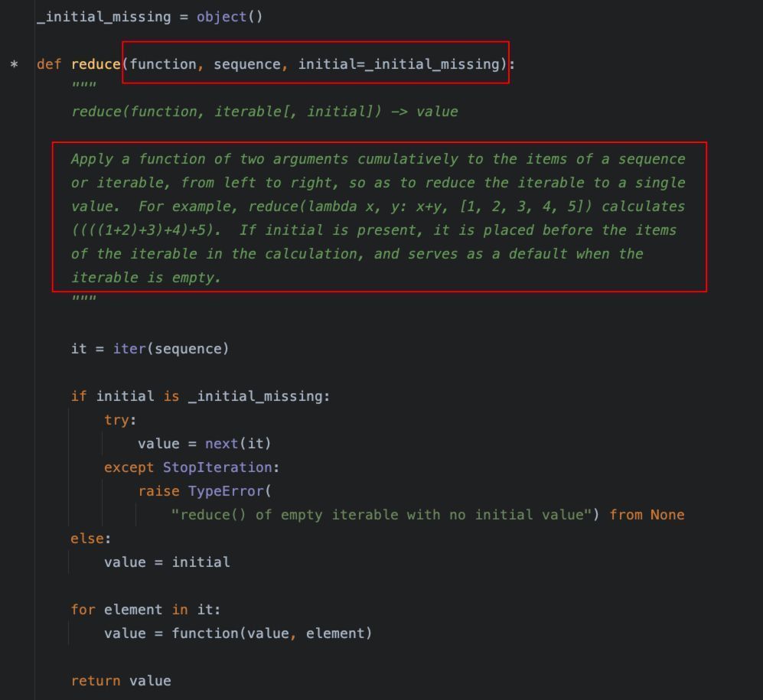
Task: Click the if initial is _initial_missing line
Action: (201, 396)
